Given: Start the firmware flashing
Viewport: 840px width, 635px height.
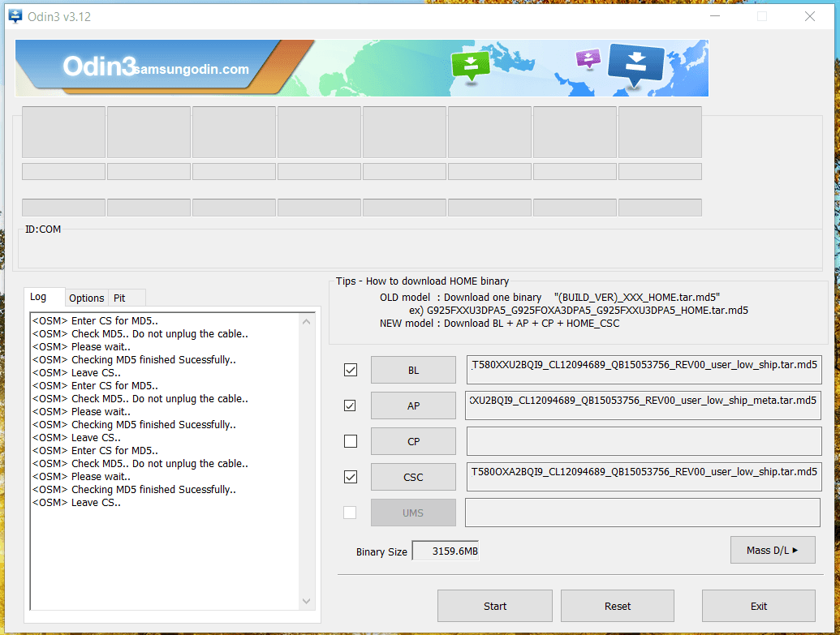Looking at the screenshot, I should pyautogui.click(x=494, y=606).
